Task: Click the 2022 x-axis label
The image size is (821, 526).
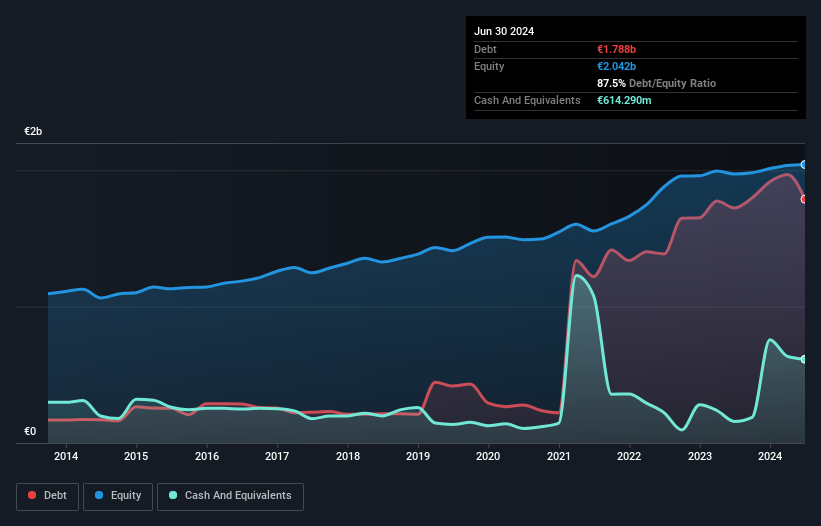Action: pyautogui.click(x=629, y=456)
